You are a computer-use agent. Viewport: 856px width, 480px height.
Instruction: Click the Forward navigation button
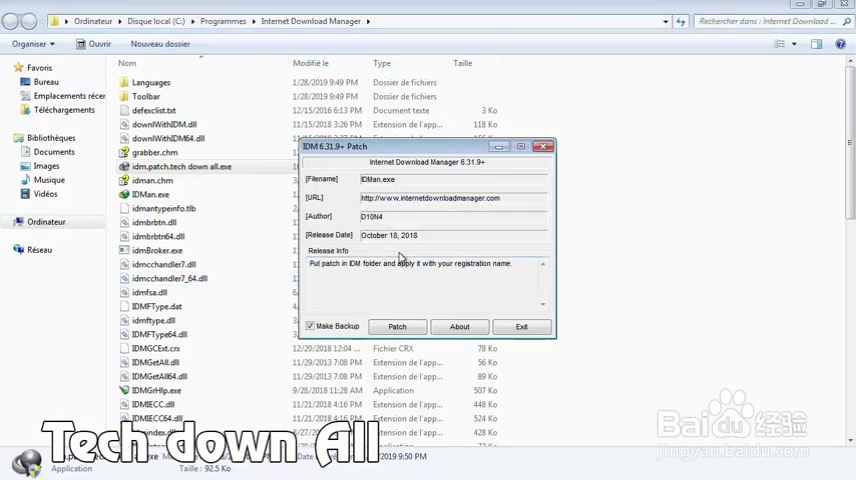[x=28, y=21]
